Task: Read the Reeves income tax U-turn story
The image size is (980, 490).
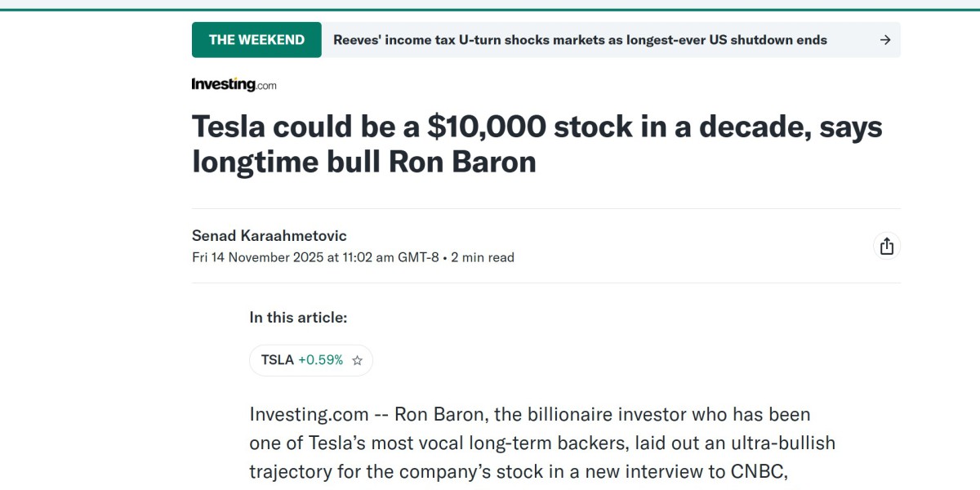Action: point(580,39)
